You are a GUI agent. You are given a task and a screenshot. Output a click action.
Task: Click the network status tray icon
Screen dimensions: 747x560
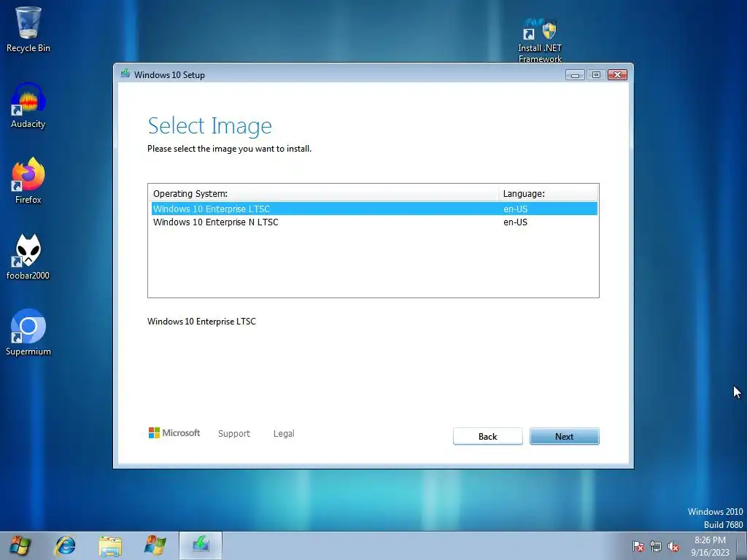click(x=656, y=546)
